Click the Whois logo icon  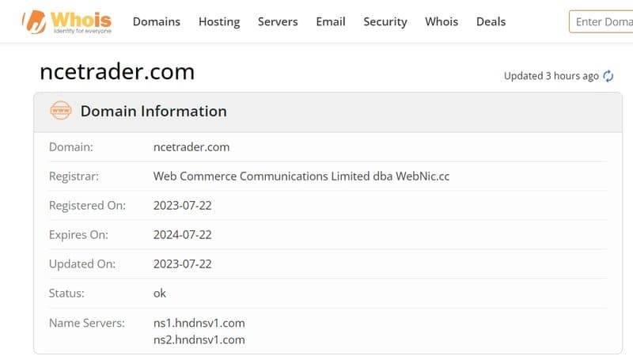[67, 22]
